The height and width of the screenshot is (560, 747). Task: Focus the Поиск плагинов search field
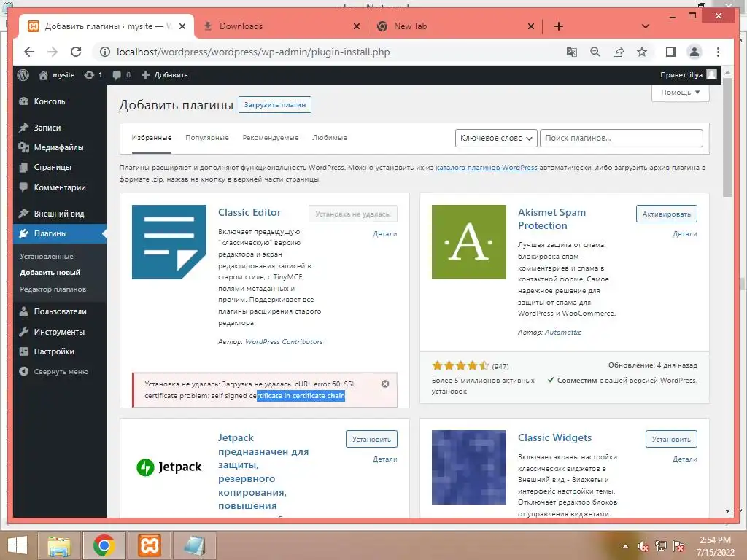(622, 138)
